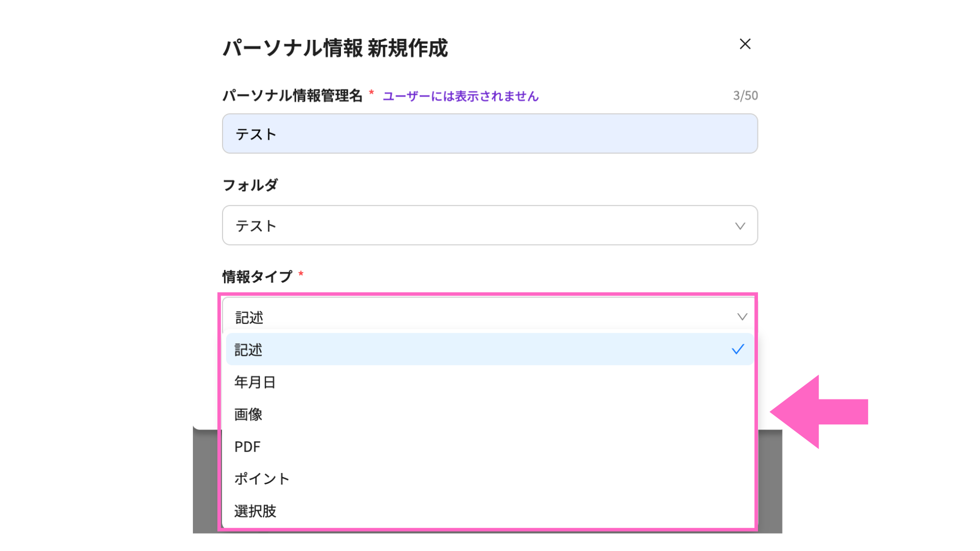980x551 pixels.
Task: Click the パーソナル情報 新規作成 dialog title
Action: (335, 48)
